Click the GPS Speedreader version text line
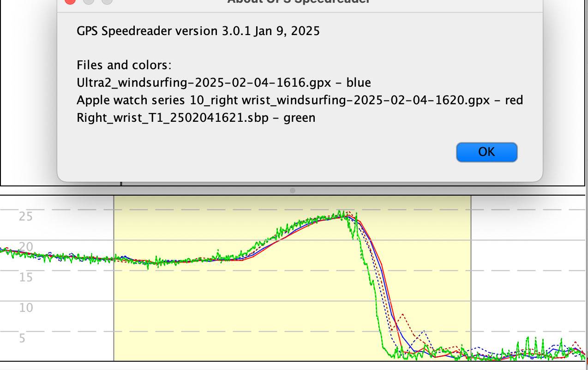Screen dimensions: 588x370 [x=198, y=31]
